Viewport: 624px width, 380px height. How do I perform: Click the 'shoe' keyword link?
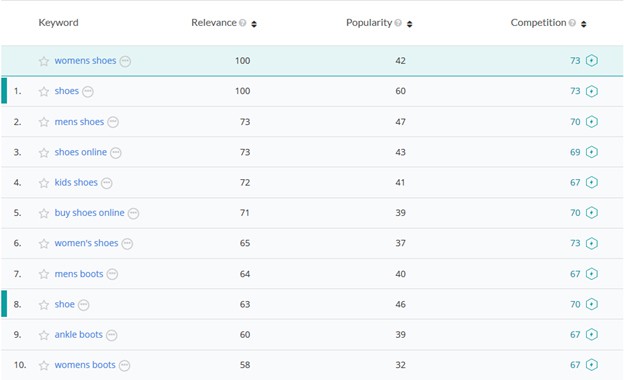[64, 304]
